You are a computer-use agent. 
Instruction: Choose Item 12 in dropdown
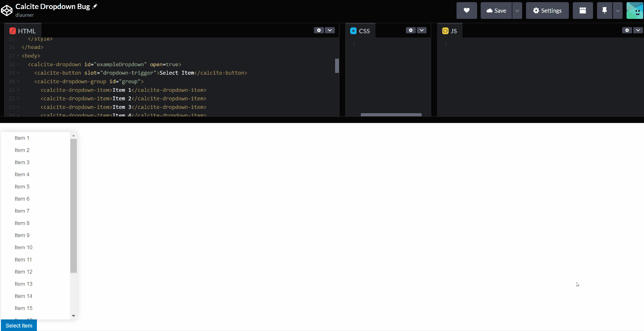click(36, 272)
